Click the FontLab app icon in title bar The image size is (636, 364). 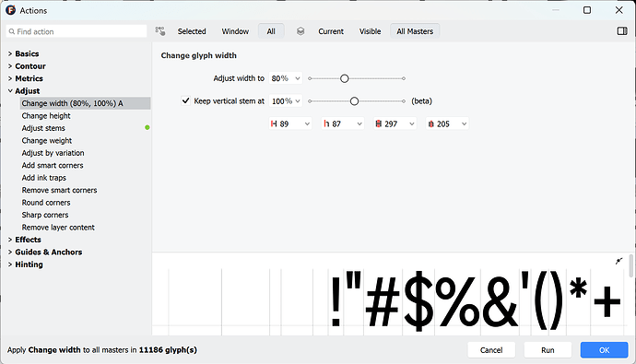(x=10, y=10)
